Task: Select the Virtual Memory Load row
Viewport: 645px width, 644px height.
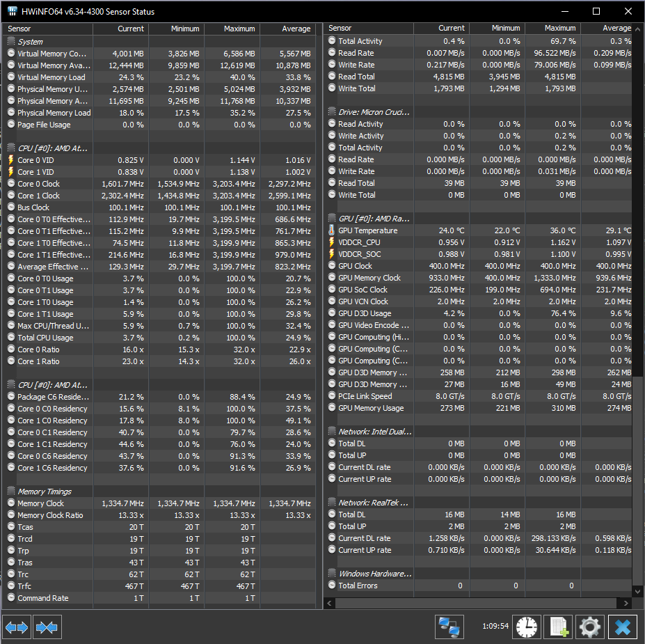Action: pyautogui.click(x=159, y=77)
